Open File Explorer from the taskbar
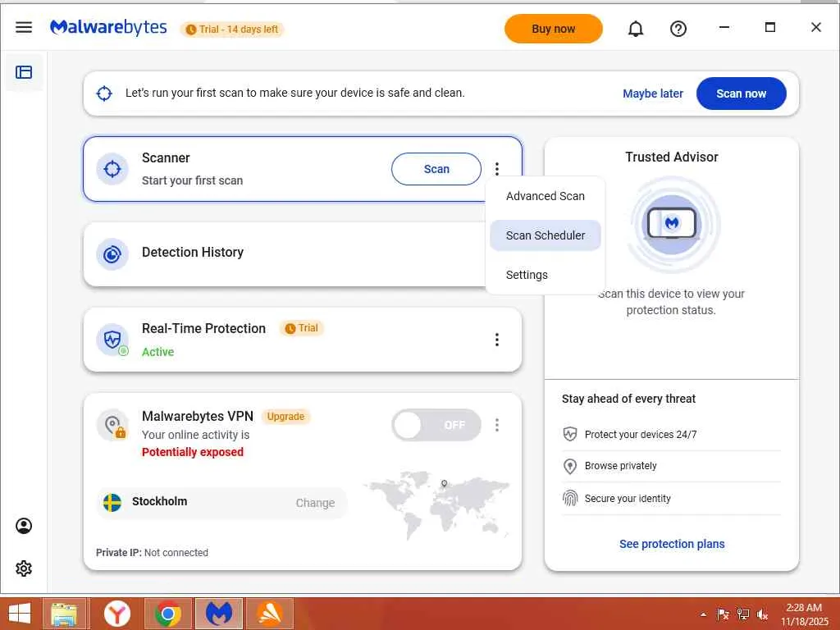 point(64,614)
